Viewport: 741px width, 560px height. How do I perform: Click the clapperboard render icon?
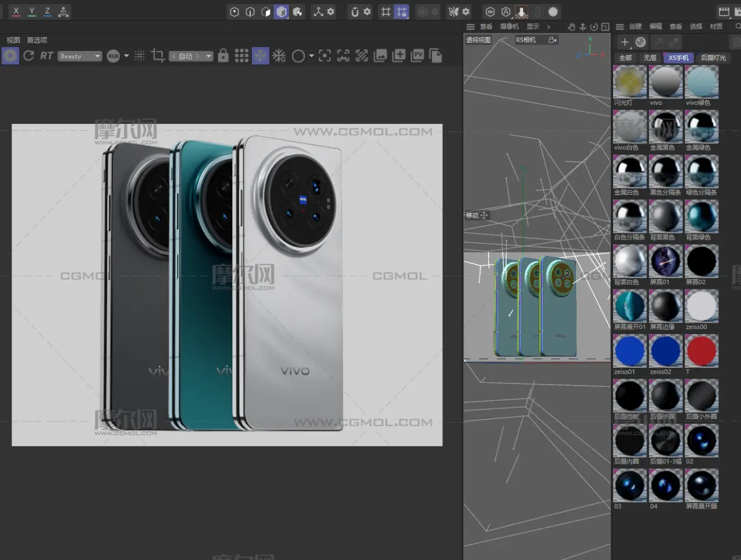coord(724,12)
